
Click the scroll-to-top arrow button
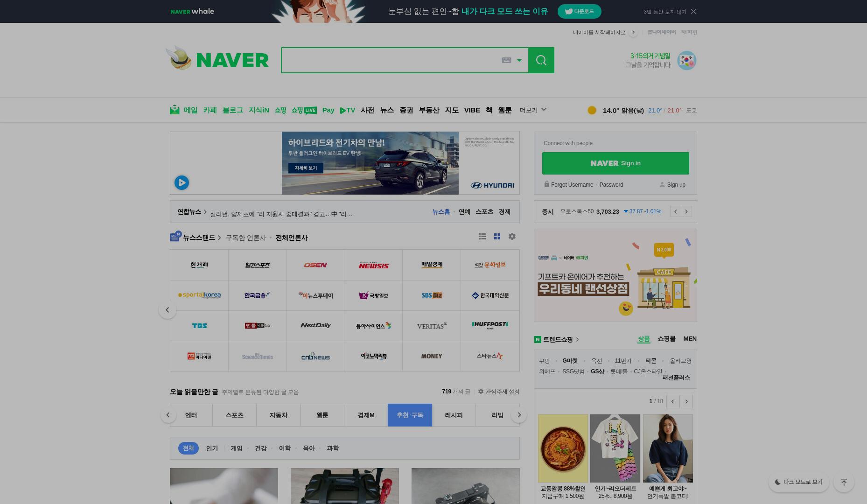click(x=844, y=482)
